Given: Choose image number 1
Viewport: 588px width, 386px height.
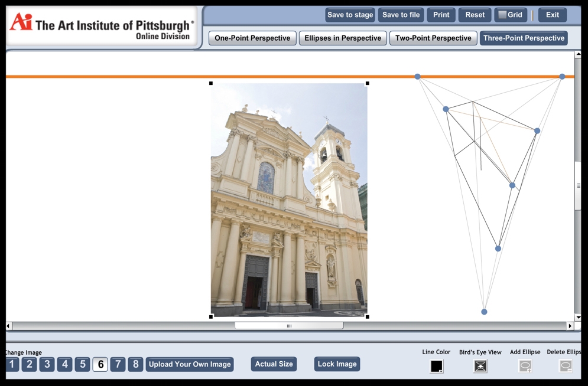Looking at the screenshot, I should click(12, 364).
